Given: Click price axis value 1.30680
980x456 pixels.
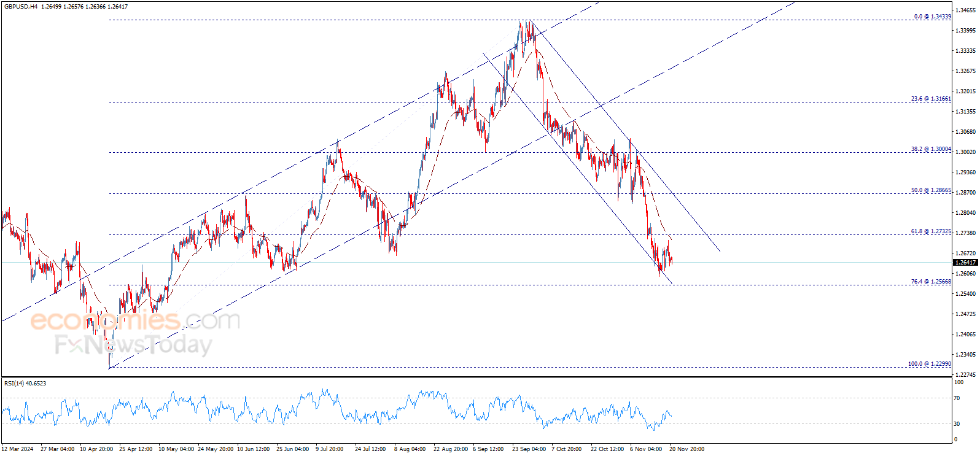Looking at the screenshot, I should tap(966, 132).
